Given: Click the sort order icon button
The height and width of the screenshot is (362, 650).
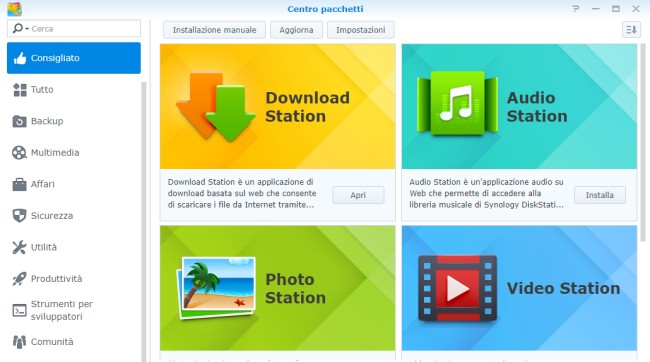Looking at the screenshot, I should pos(631,30).
